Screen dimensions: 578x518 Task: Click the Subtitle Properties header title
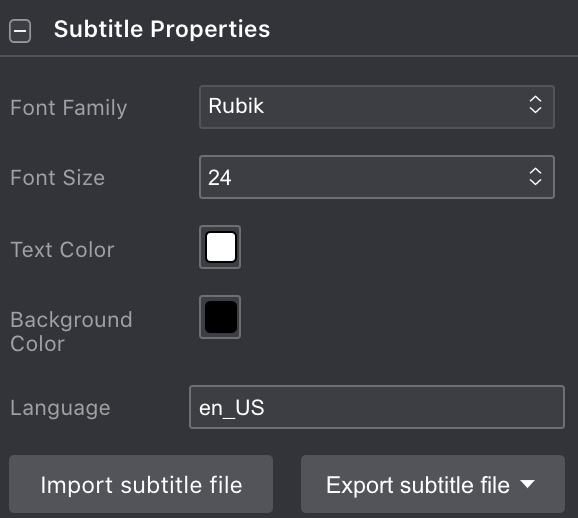162,29
